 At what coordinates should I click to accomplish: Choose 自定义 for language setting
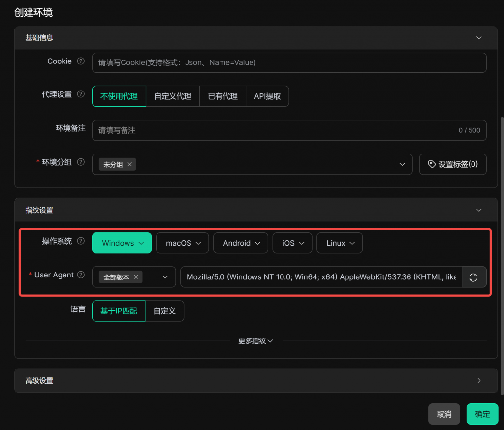pos(164,311)
